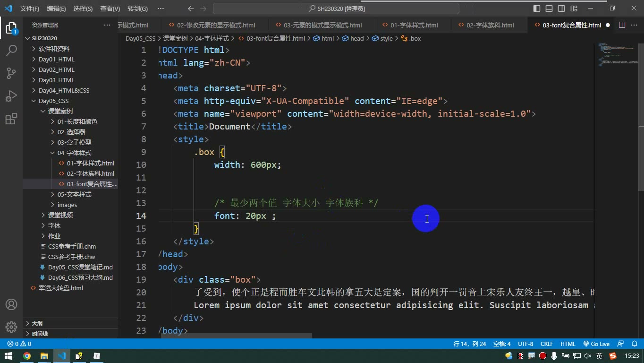
Task: Click the CRLF line ending indicator
Action: click(547, 344)
